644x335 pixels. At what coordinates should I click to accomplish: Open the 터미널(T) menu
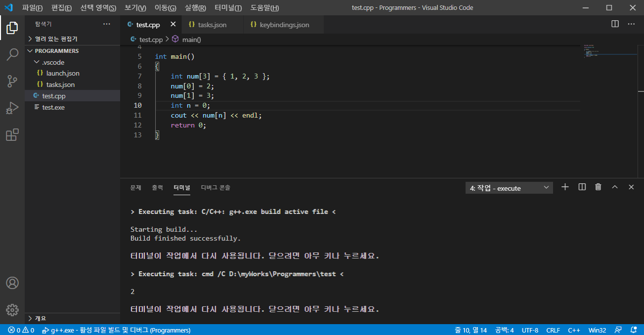[228, 8]
